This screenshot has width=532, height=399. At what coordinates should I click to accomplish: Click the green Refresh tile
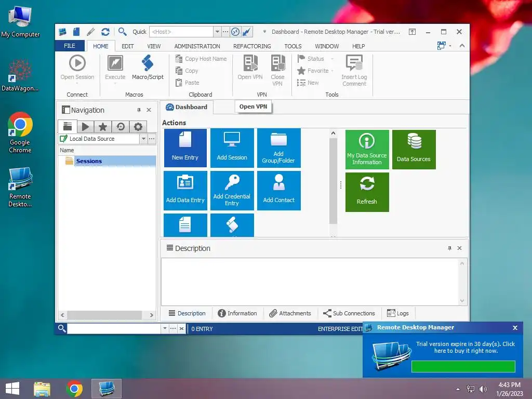coord(367,192)
